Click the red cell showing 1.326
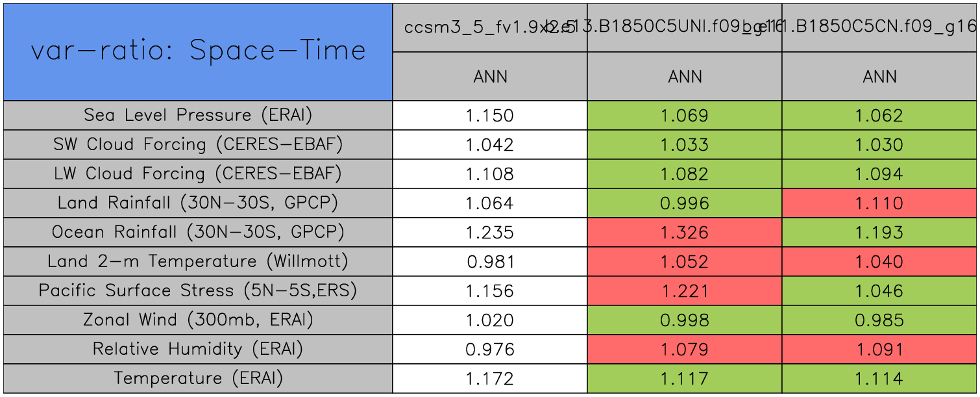 pos(685,232)
